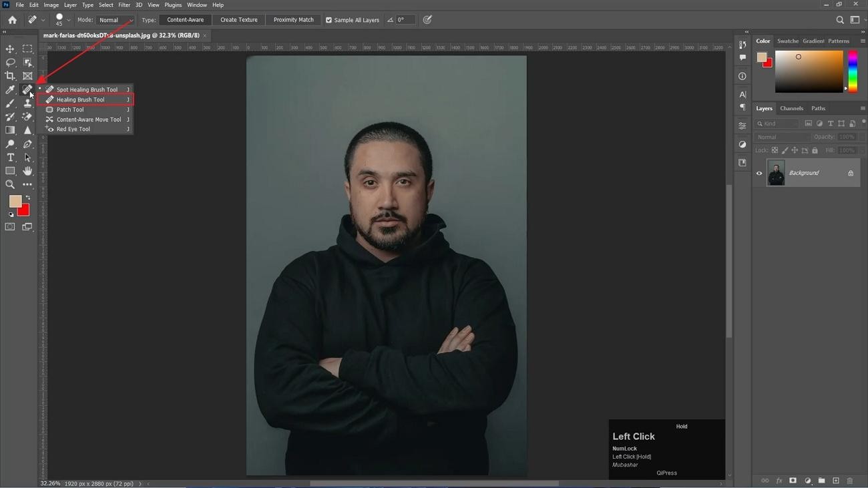Screen dimensions: 868x488
Task: Click the search magnifier in top right
Action: pos(840,20)
